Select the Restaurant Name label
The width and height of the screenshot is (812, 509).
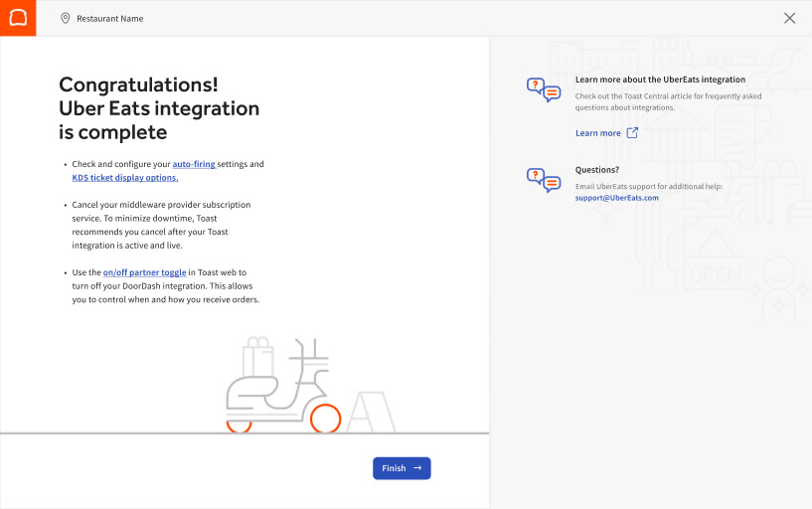109,18
